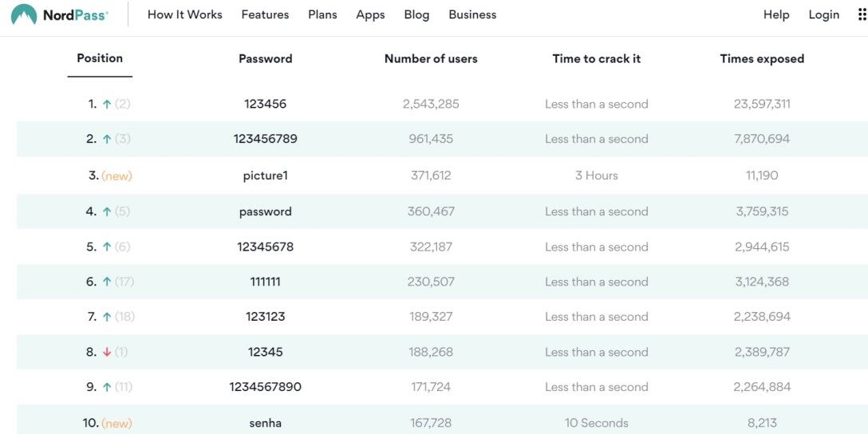Open the How It Works menu

tap(185, 14)
